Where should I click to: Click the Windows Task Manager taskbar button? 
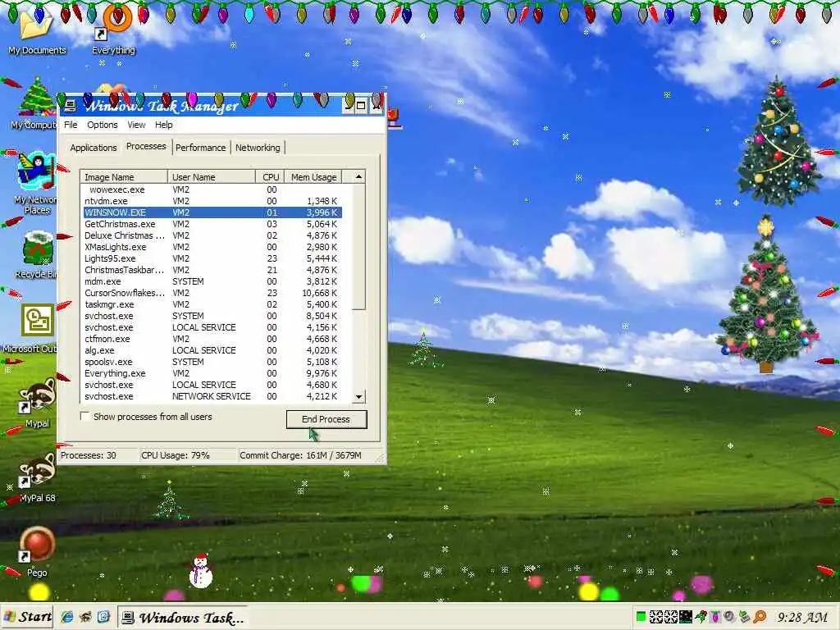(184, 618)
